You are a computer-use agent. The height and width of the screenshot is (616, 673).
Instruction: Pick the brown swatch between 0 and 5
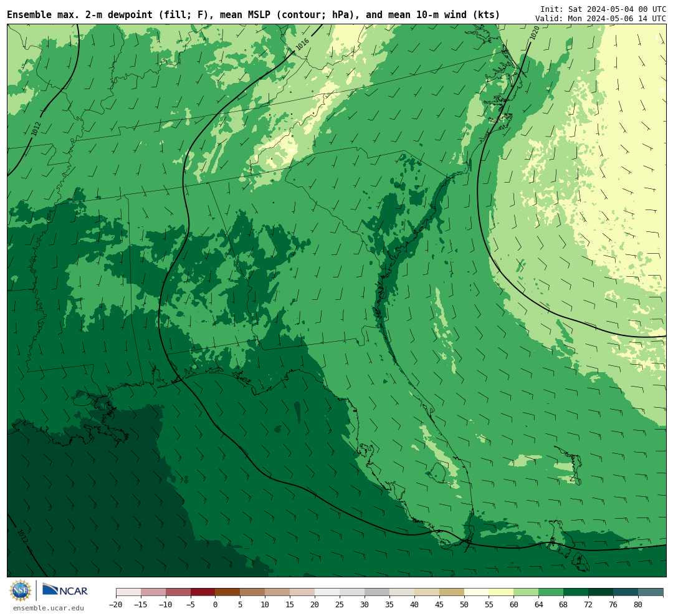(228, 592)
